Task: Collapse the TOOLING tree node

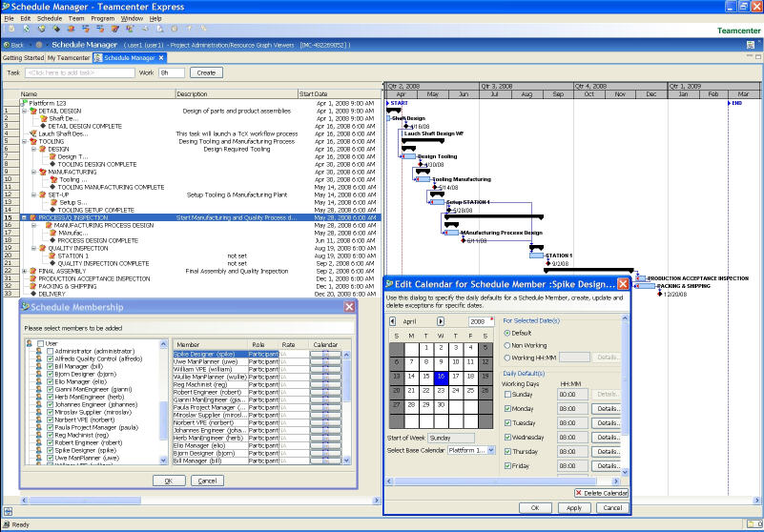Action: pyautogui.click(x=24, y=141)
